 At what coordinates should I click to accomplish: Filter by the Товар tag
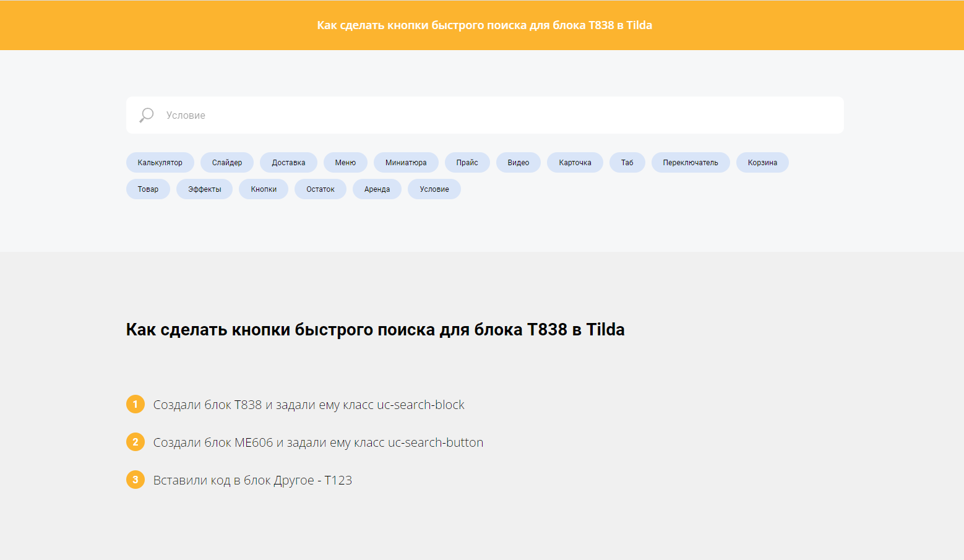click(x=148, y=189)
